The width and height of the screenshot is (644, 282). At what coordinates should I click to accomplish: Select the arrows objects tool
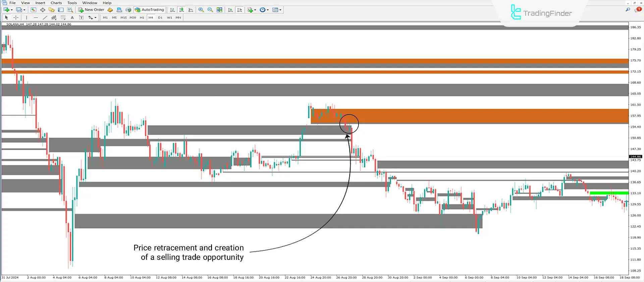[90, 17]
